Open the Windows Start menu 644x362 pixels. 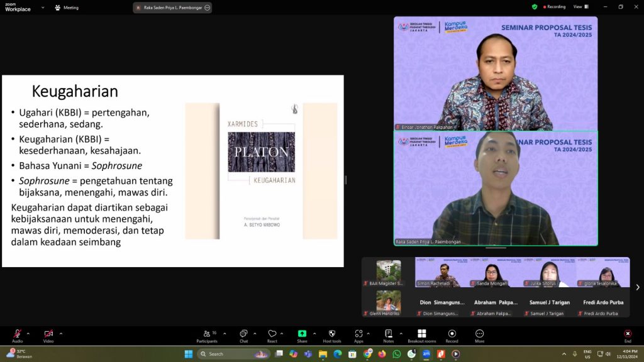click(189, 354)
